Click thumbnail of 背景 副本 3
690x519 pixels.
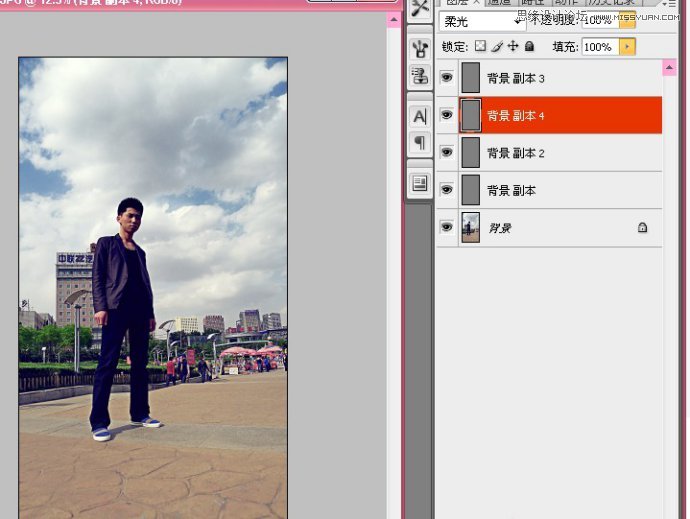point(470,77)
